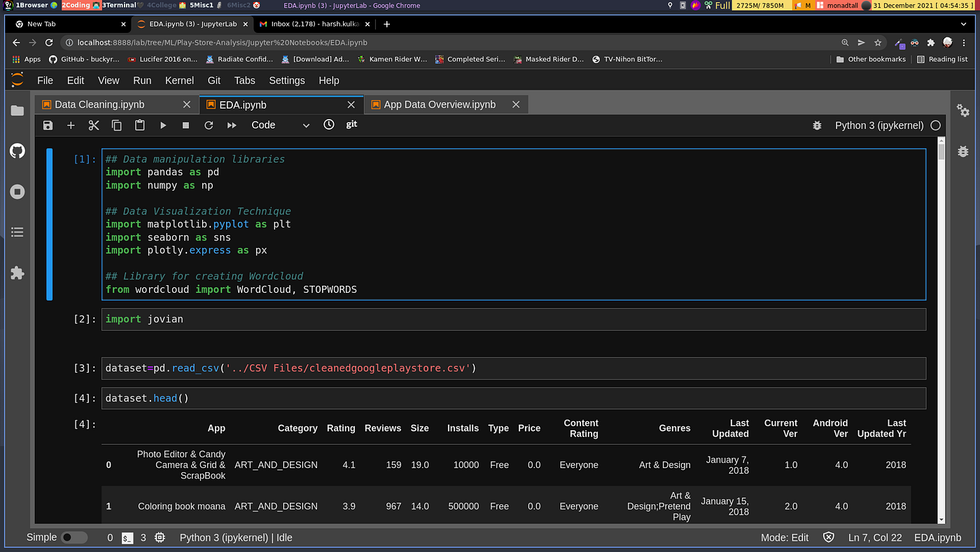Image resolution: width=980 pixels, height=552 pixels.
Task: Click the kernel chip icon in status bar
Action: 160,538
